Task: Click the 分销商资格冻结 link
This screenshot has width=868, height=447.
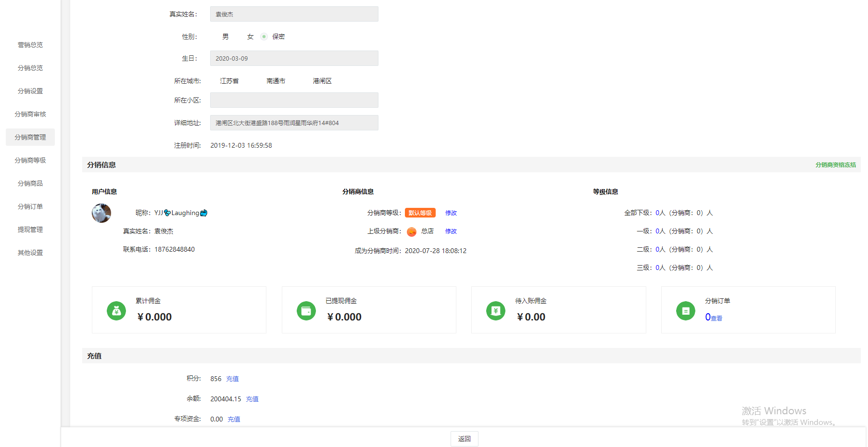Action: tap(835, 165)
